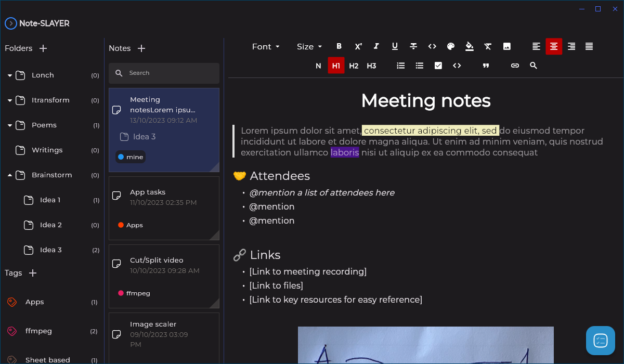Click the Apps tag chip on App tasks note

131,225
